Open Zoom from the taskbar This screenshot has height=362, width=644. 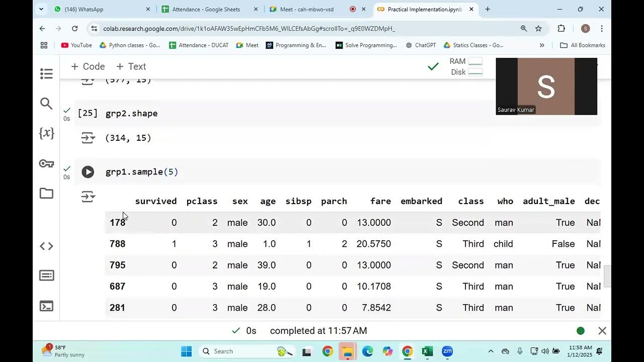[447, 351]
